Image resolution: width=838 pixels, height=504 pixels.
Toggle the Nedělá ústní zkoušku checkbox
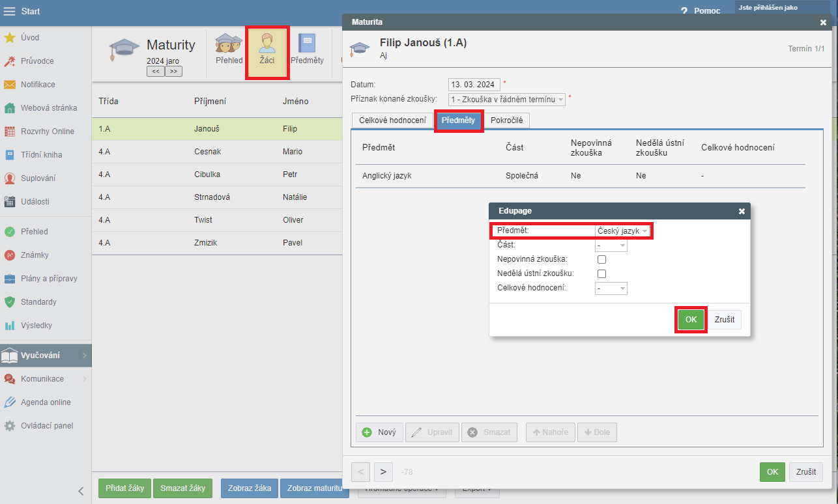(601, 273)
